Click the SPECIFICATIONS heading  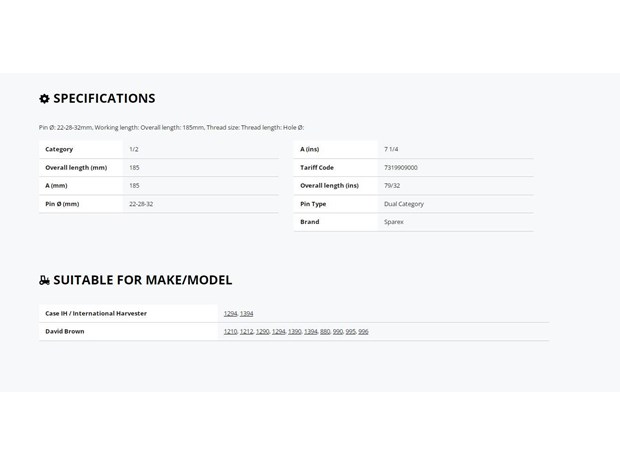(104, 98)
